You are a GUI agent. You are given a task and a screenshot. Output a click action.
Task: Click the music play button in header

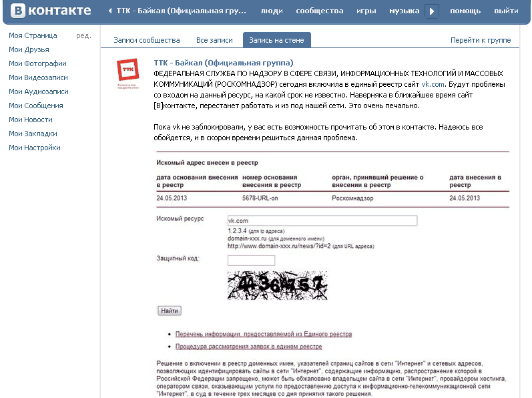[432, 11]
